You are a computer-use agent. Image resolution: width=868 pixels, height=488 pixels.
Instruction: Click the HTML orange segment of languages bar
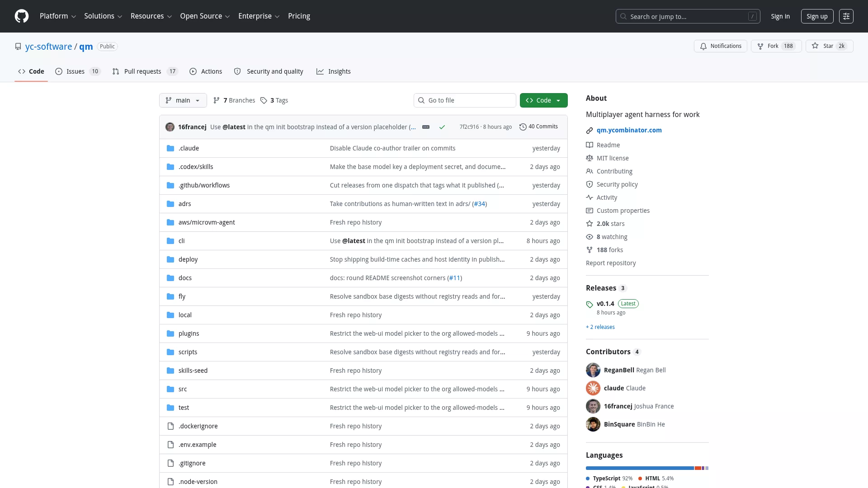(698, 468)
